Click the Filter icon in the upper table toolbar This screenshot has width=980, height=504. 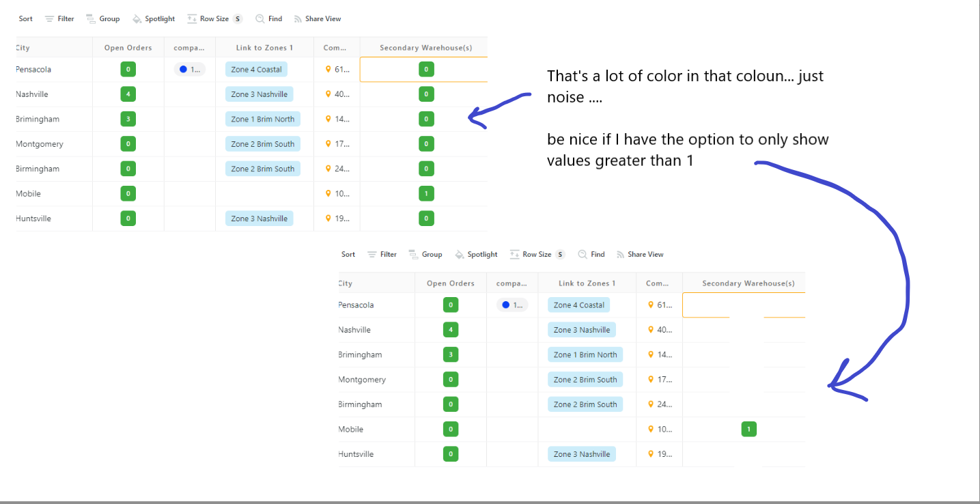(49, 19)
